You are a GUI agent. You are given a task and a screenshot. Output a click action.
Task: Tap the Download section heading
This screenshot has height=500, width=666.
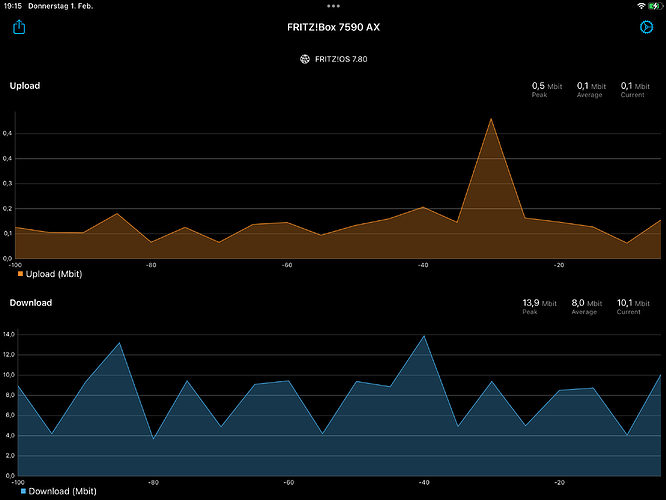coord(31,303)
